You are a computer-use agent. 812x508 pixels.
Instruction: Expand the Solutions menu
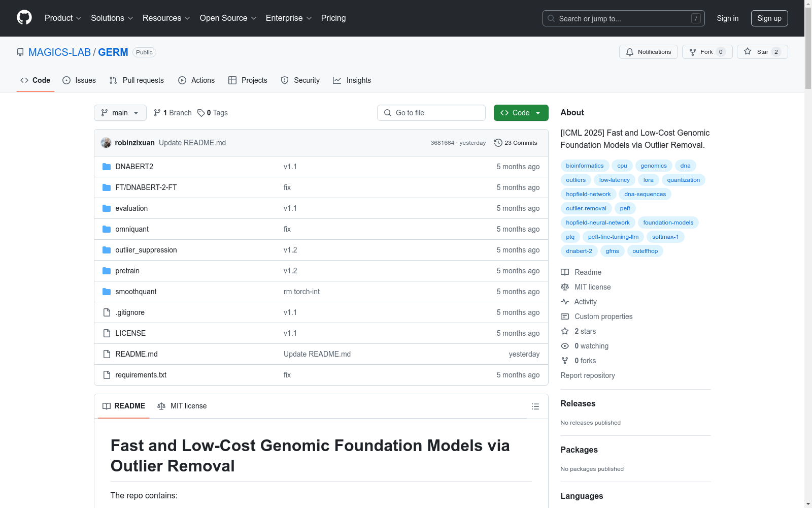point(112,18)
